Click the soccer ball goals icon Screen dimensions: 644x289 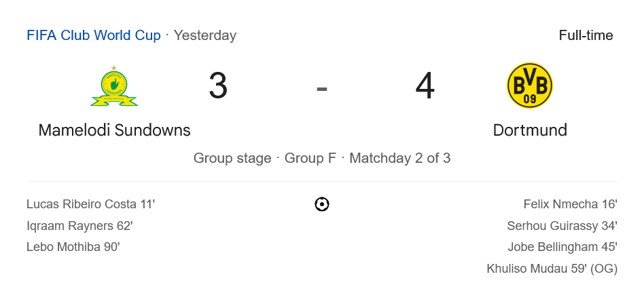coord(322,204)
